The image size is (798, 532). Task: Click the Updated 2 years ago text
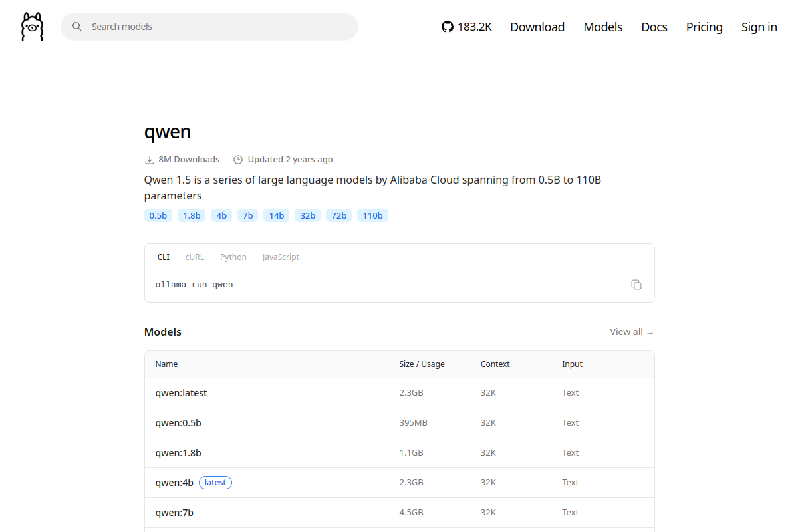291,160
